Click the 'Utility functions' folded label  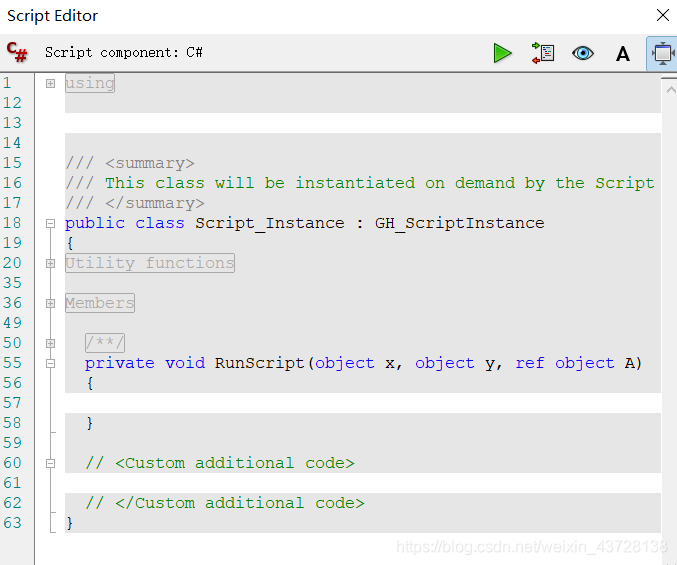150,263
